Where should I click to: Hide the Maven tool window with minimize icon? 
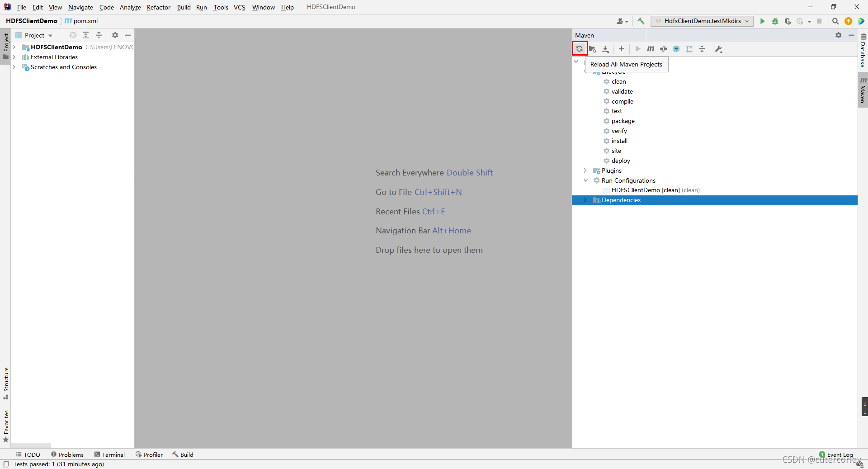pos(851,35)
